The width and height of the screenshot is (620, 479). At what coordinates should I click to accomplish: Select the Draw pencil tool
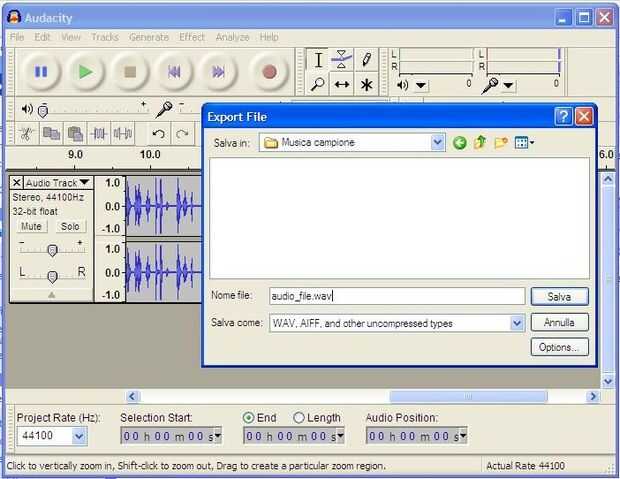tap(366, 60)
